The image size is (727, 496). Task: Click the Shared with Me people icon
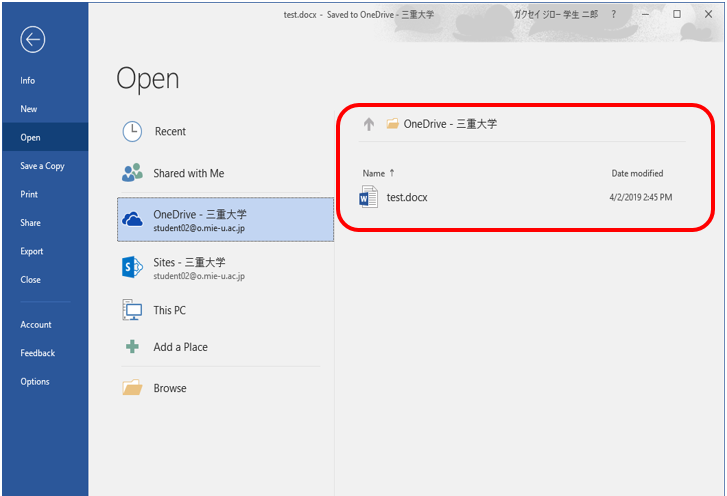pos(132,172)
